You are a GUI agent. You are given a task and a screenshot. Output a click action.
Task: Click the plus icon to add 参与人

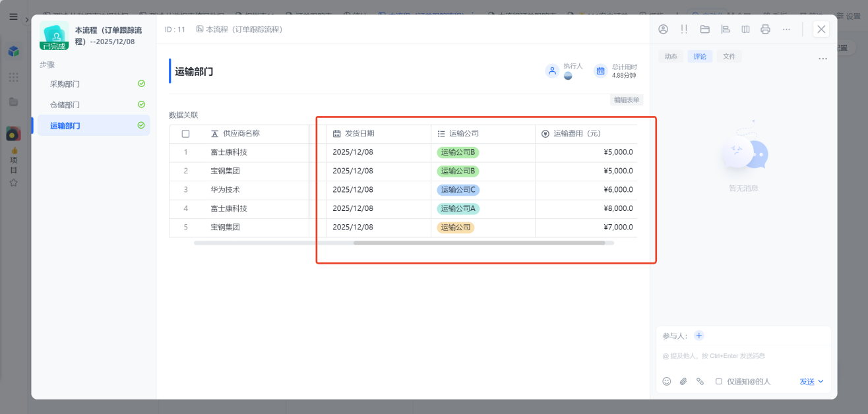click(x=699, y=336)
